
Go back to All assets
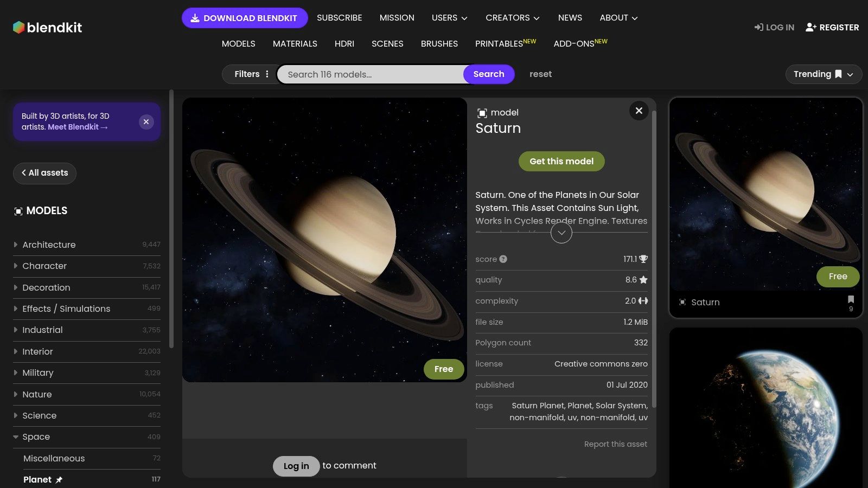coord(44,173)
